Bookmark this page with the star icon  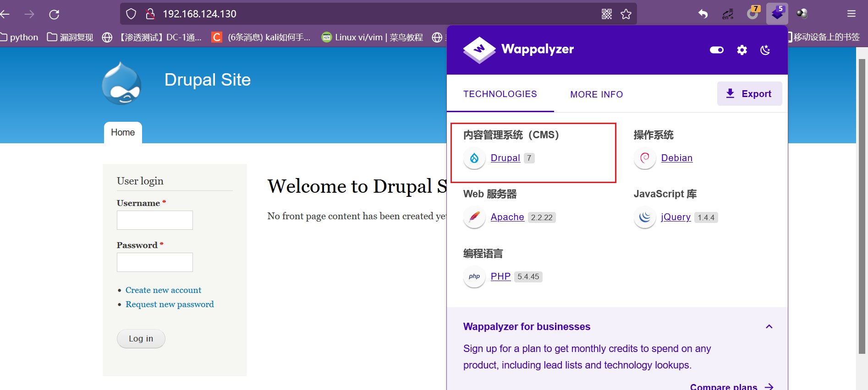click(x=626, y=14)
